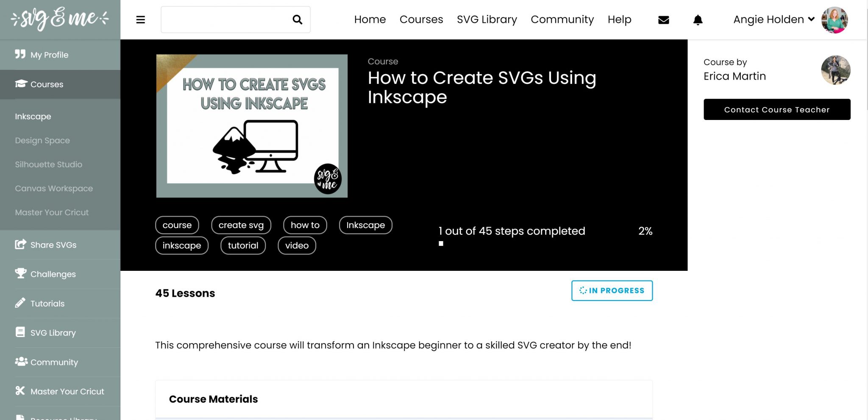Open the hamburger menu icon
The height and width of the screenshot is (420, 868).
tap(141, 19)
